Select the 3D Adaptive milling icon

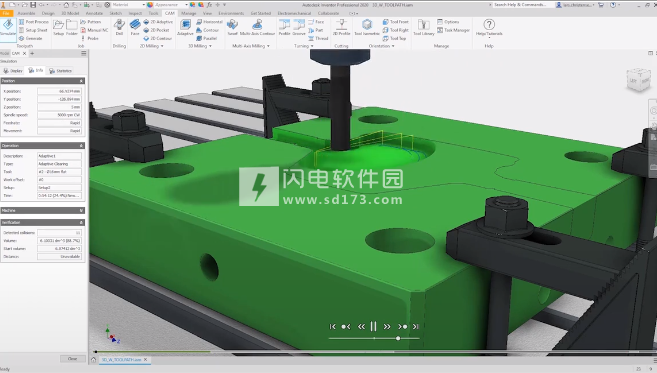185,28
